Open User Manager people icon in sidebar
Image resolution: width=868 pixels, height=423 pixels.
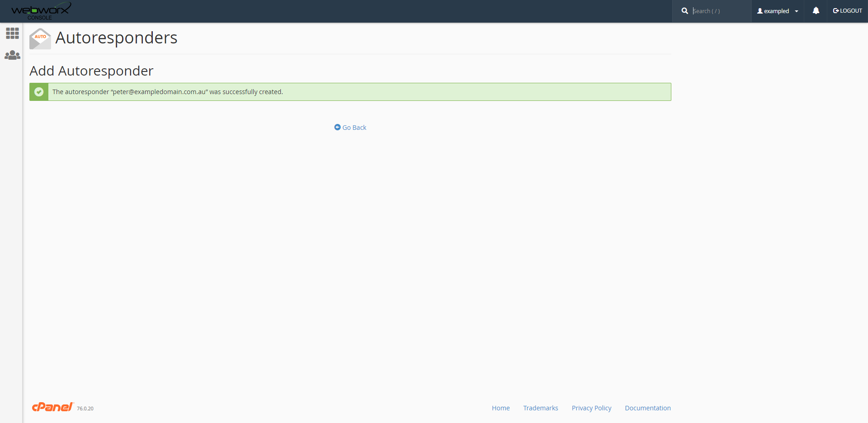(x=12, y=55)
